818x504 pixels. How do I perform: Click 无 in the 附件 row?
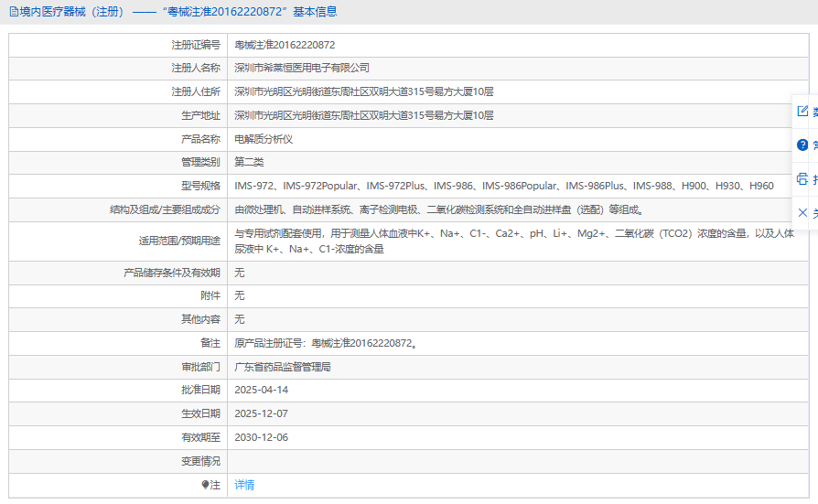pyautogui.click(x=239, y=295)
